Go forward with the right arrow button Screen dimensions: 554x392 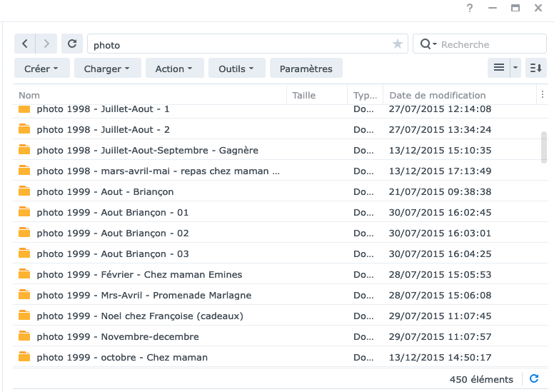pos(46,44)
